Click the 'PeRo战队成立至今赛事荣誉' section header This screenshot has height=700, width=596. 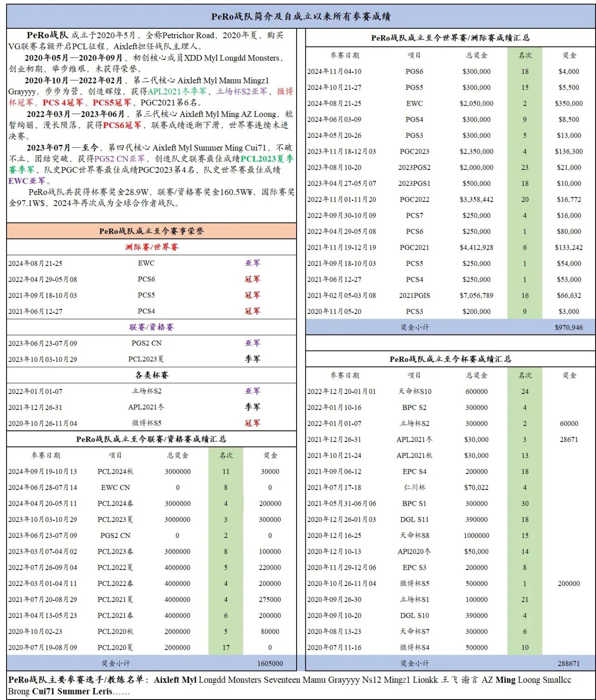(x=151, y=231)
